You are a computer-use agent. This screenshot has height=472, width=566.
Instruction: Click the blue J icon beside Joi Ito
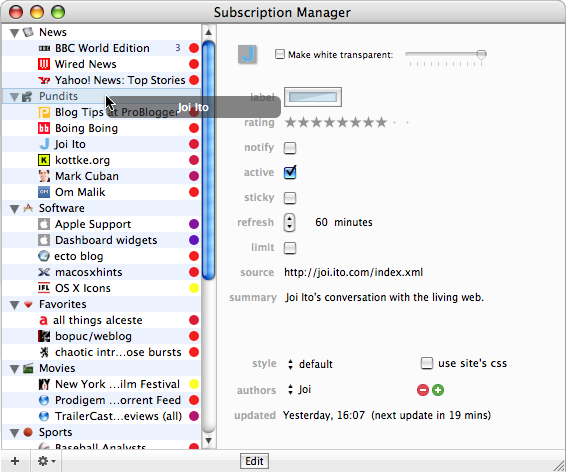pos(44,144)
